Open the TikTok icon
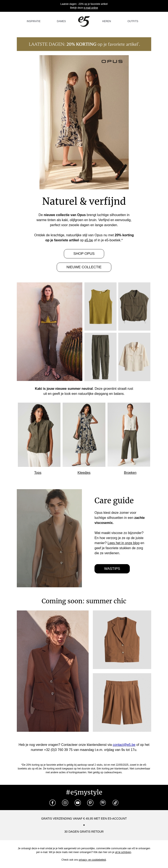 [115, 802]
